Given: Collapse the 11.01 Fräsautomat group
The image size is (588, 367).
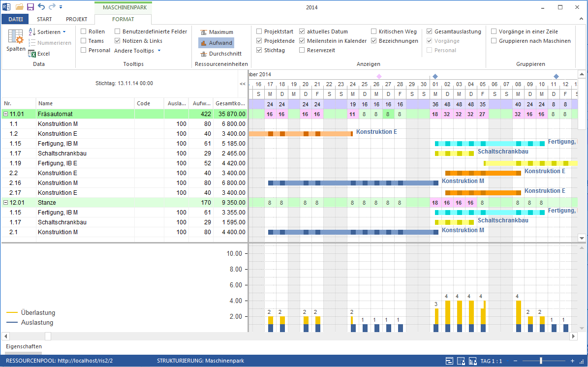Looking at the screenshot, I should [x=5, y=114].
